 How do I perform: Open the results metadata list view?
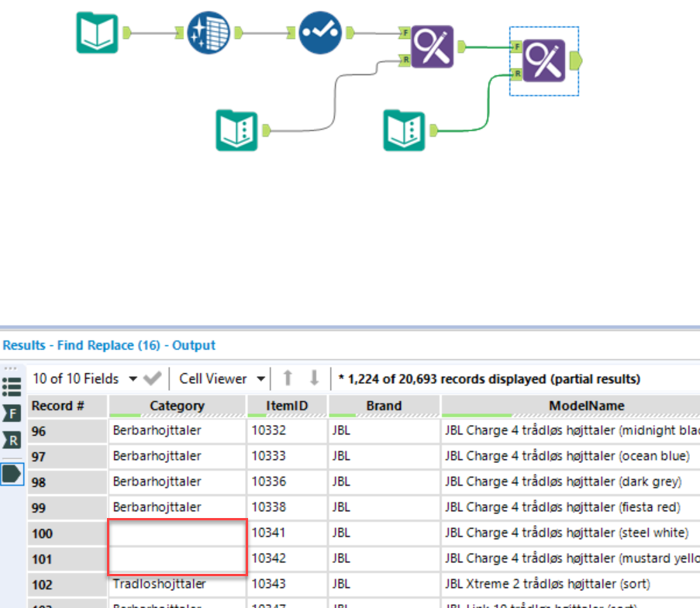pos(12,385)
